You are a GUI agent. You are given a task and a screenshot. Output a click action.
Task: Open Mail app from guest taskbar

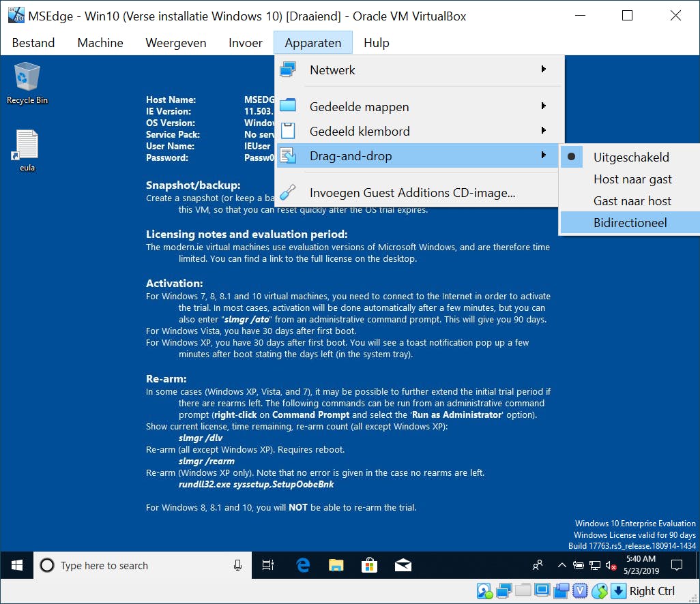pos(403,565)
